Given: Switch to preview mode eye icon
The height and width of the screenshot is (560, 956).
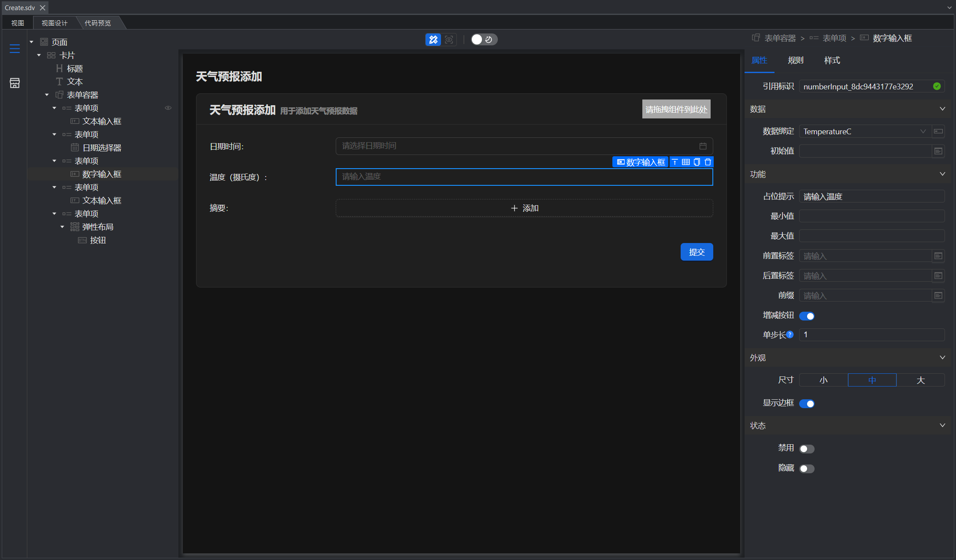Looking at the screenshot, I should [449, 40].
